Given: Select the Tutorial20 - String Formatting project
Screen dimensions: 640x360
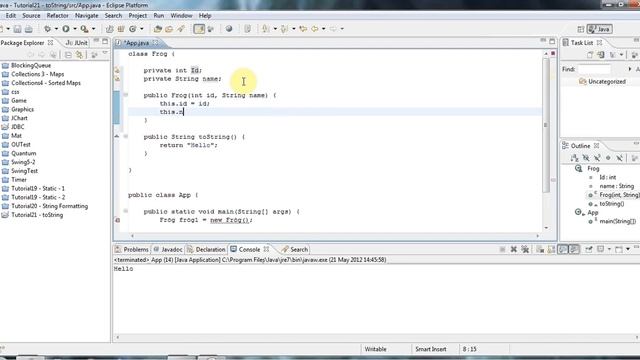Looking at the screenshot, I should [x=45, y=206].
